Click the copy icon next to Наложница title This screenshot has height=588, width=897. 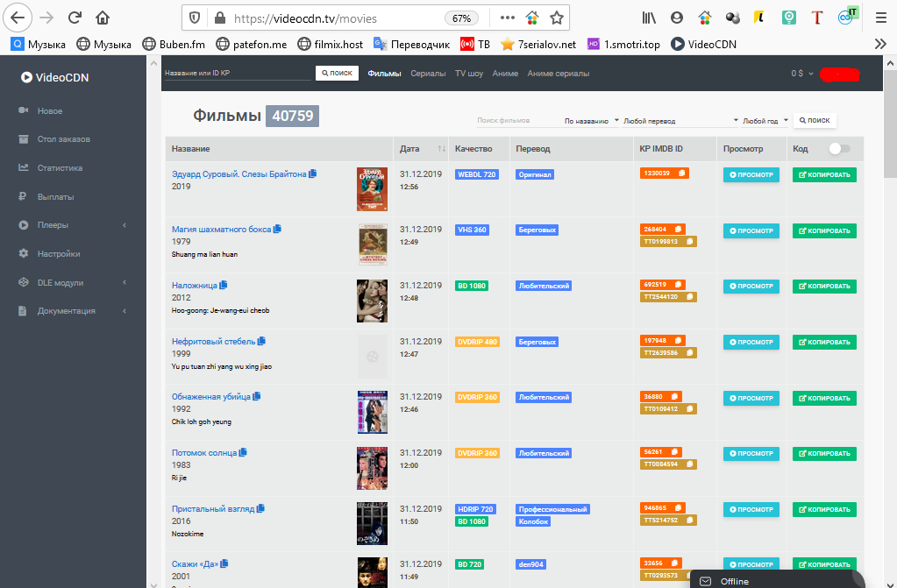coord(224,285)
